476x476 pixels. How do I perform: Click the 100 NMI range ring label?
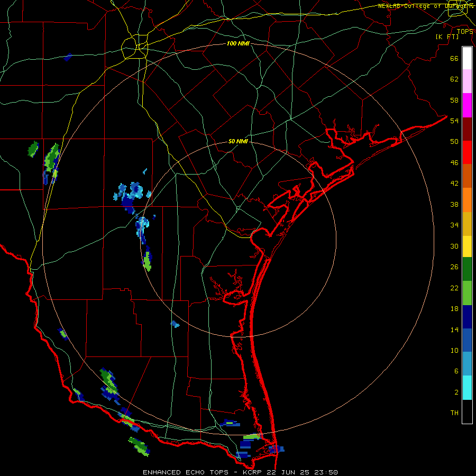(x=238, y=43)
